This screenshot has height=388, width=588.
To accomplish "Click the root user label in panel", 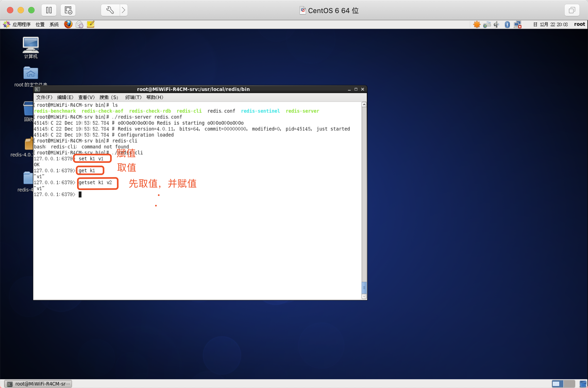I will pos(579,24).
